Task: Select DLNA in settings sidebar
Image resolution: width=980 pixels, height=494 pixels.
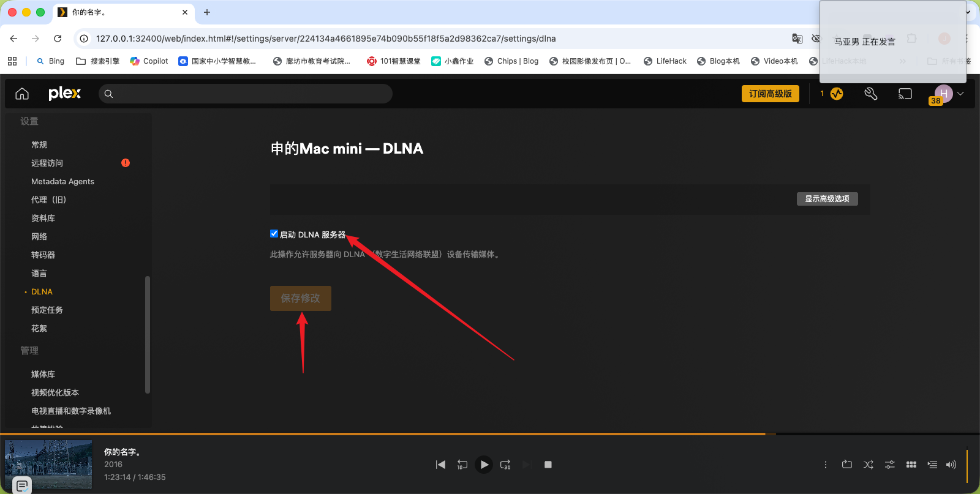Action: click(42, 291)
